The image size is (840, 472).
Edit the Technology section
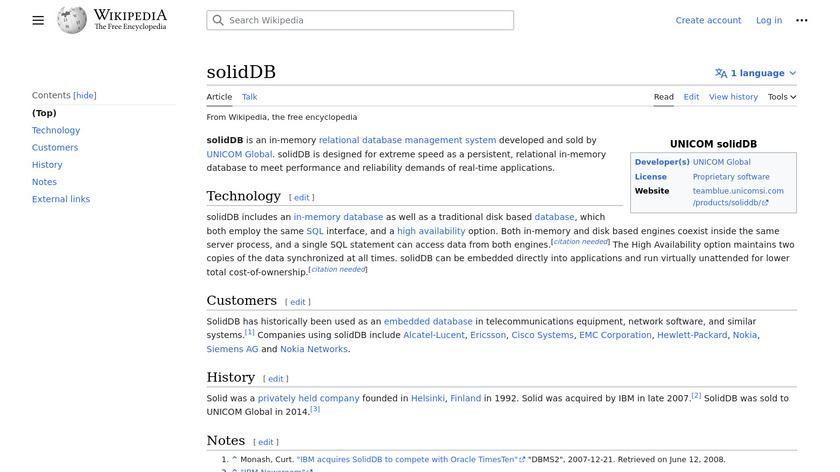(302, 198)
